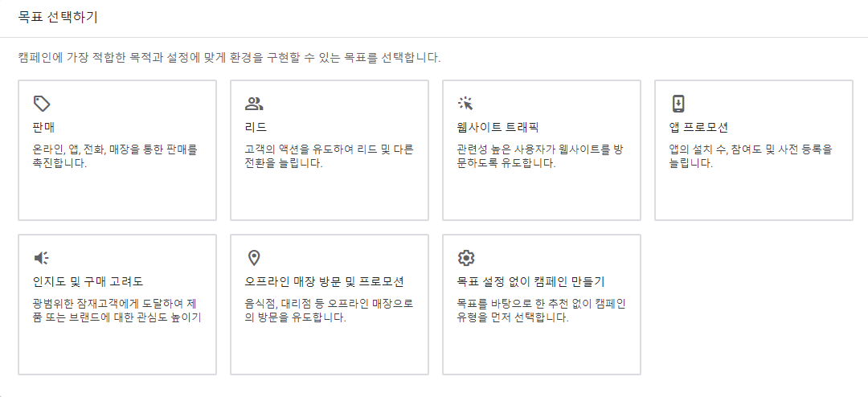Click the people icon on the 리드 card
Image resolution: width=868 pixels, height=397 pixels.
pos(254,104)
